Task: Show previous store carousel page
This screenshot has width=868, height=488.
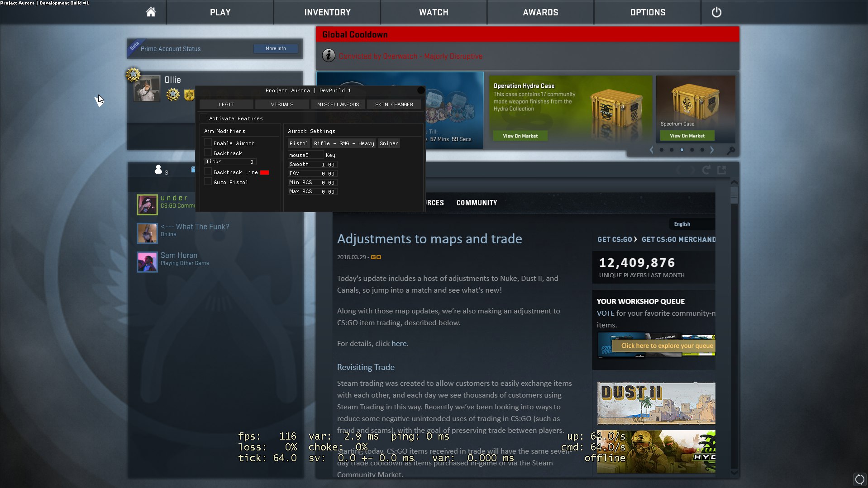Action: [x=651, y=150]
